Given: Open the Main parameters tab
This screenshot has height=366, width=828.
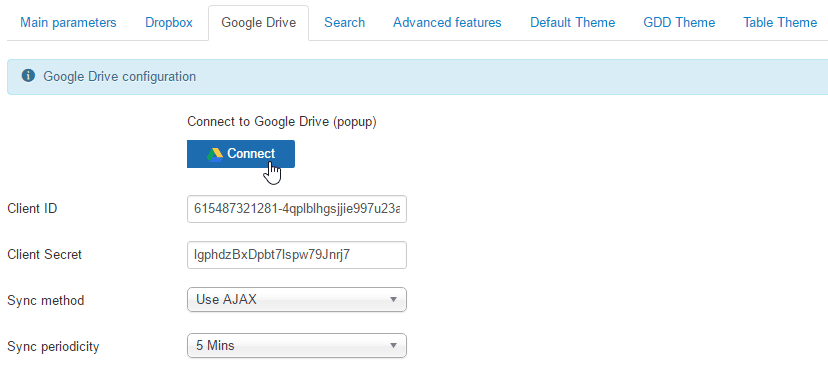Looking at the screenshot, I should [68, 23].
